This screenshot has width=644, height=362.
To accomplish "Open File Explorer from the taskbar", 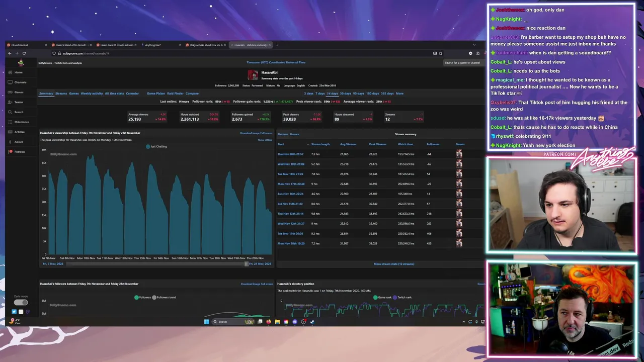I will pyautogui.click(x=277, y=322).
